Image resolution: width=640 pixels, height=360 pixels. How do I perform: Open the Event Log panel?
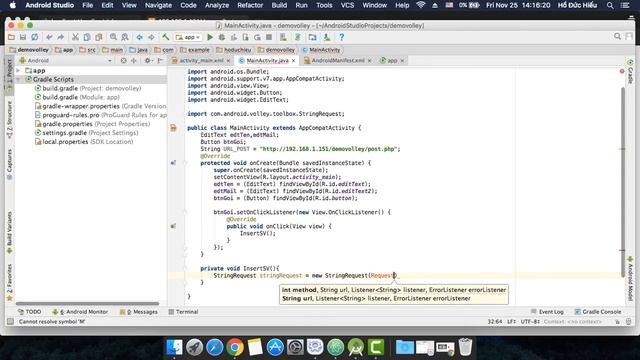(x=547, y=311)
